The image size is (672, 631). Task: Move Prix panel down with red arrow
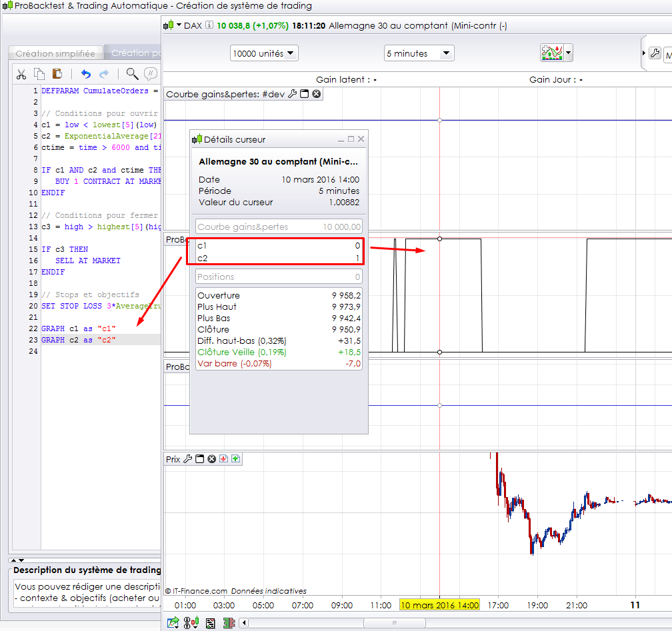224,459
